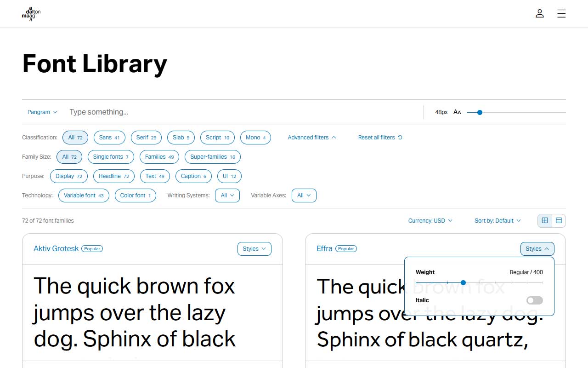Collapse the Advanced filters section

312,137
